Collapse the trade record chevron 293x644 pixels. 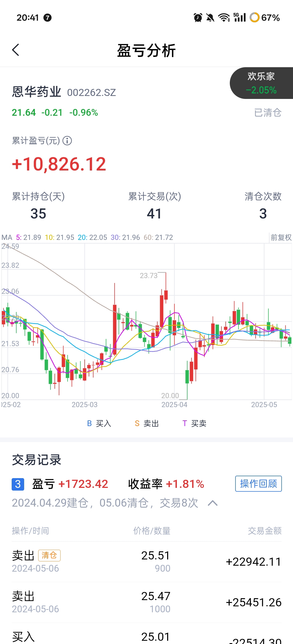[x=213, y=503]
